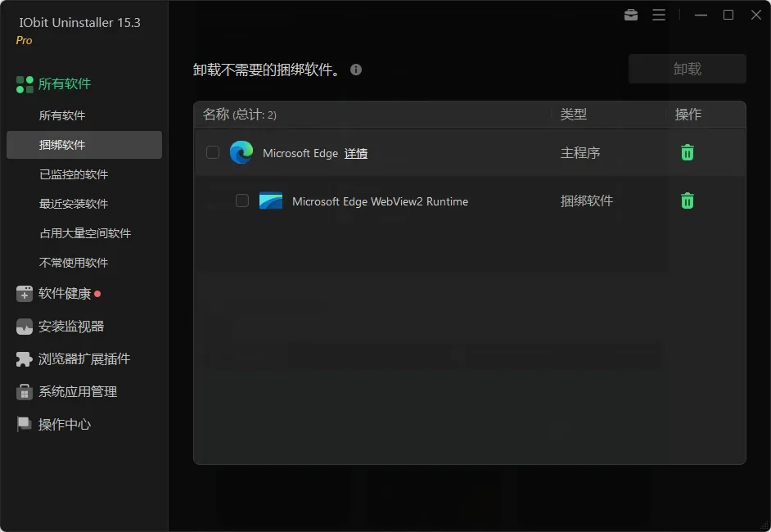Click the 安装监视器 monitor icon

[24, 327]
